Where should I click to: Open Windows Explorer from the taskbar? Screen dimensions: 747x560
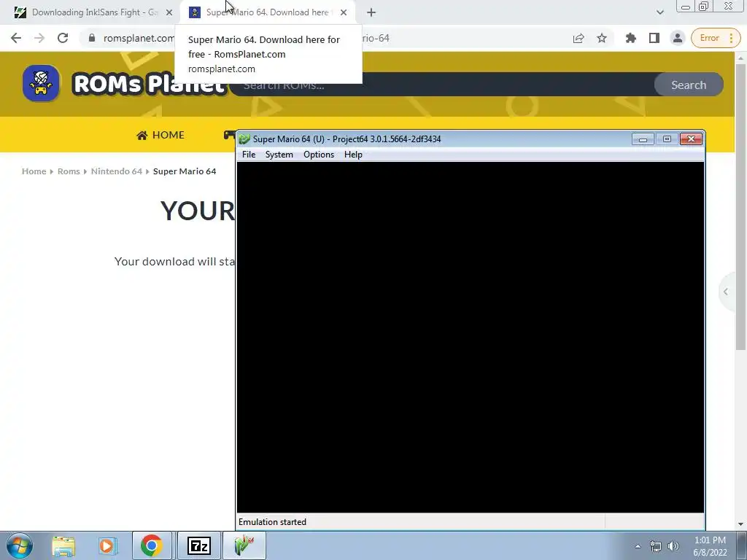(x=63, y=545)
